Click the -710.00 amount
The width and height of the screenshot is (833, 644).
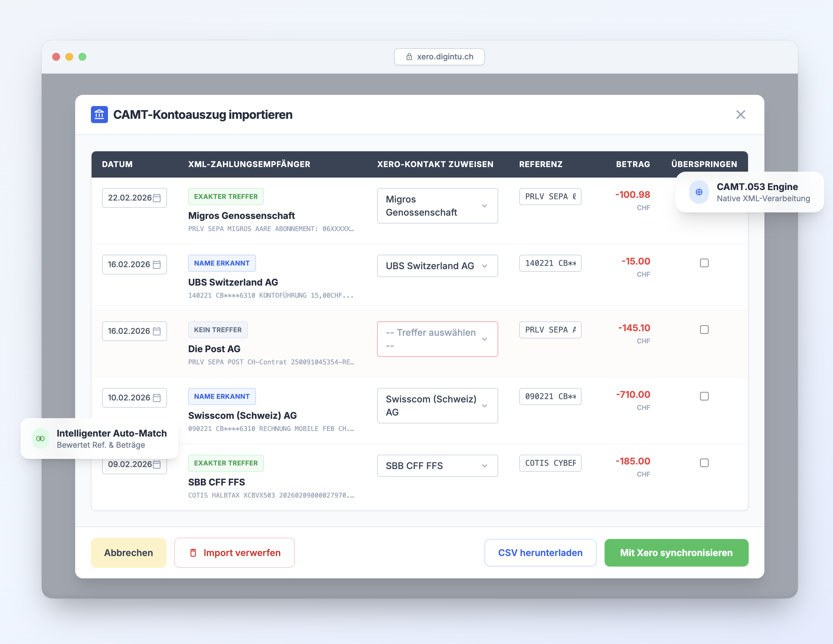(x=633, y=395)
